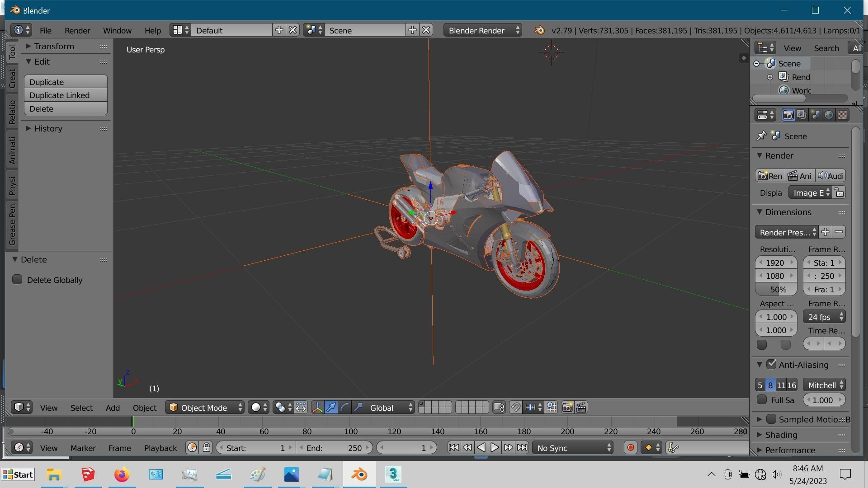Toggle the lock interface option beside Image Editor
Viewport: 868px width, 488px height.
tap(839, 193)
